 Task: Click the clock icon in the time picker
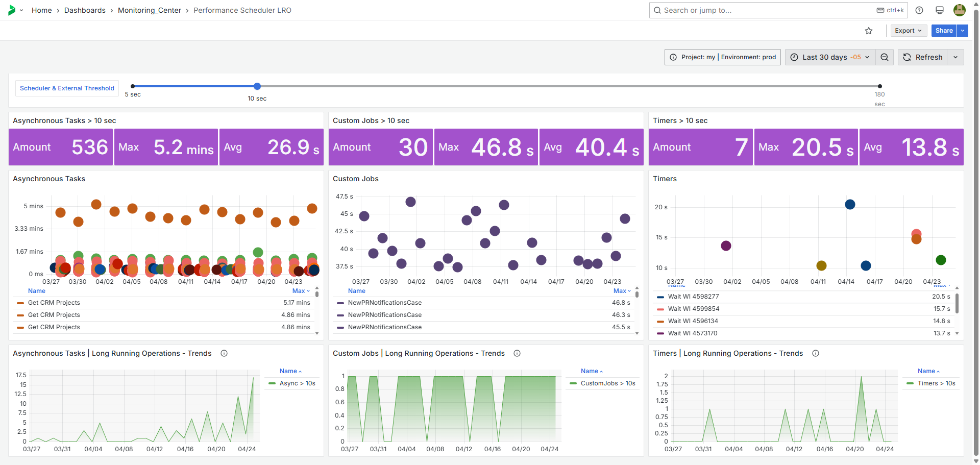point(794,57)
